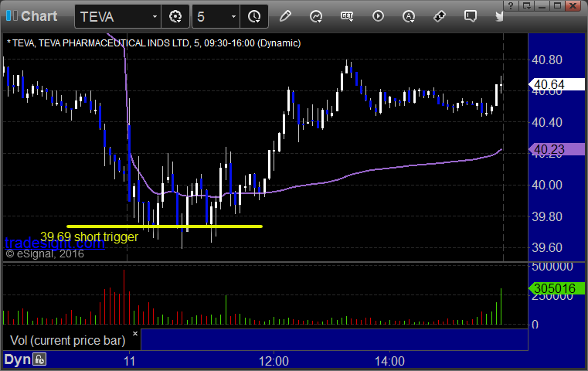The height and width of the screenshot is (371, 588).
Task: Open the TEVA symbol dropdown
Action: coord(155,17)
